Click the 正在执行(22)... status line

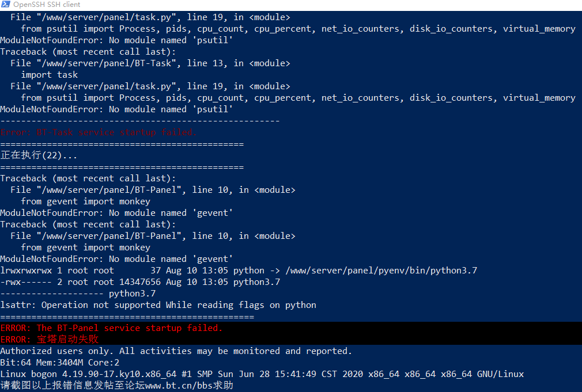(39, 155)
